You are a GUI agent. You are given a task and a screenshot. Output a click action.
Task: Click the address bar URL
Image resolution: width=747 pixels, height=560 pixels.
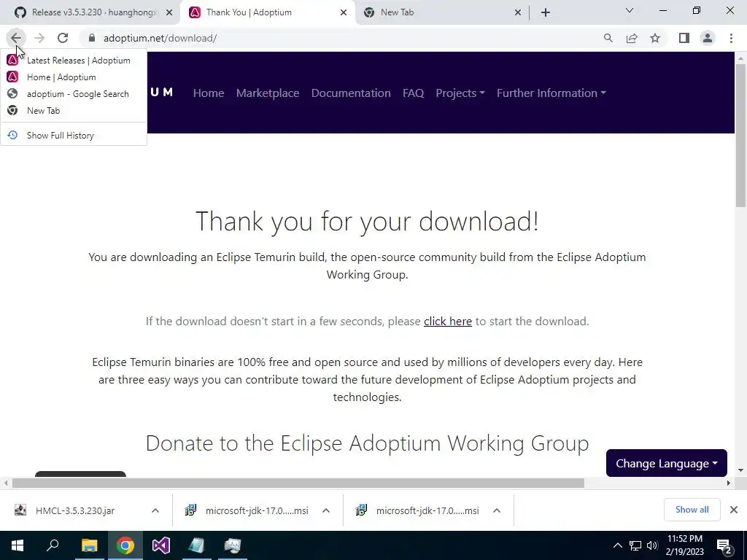pyautogui.click(x=160, y=38)
